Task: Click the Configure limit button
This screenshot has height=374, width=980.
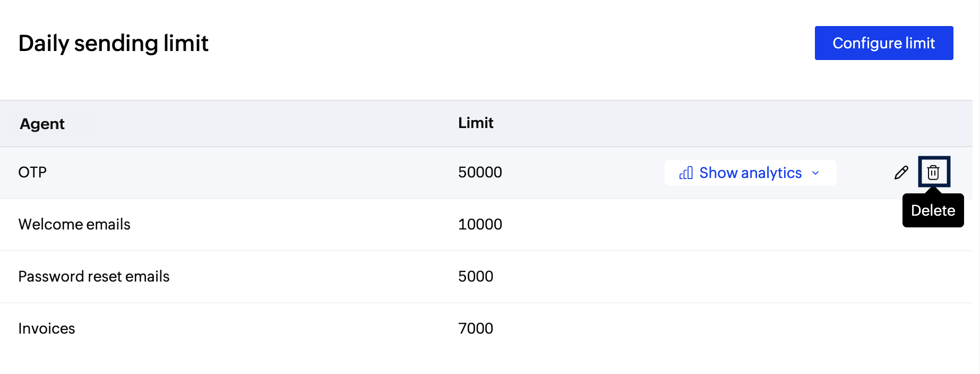Action: [883, 43]
